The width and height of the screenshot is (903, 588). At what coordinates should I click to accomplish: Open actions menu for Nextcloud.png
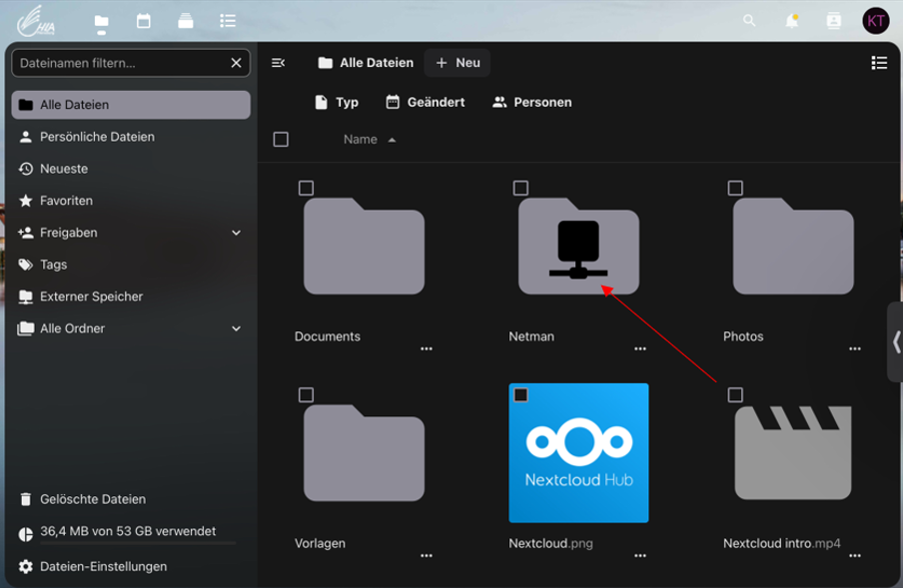tap(640, 556)
